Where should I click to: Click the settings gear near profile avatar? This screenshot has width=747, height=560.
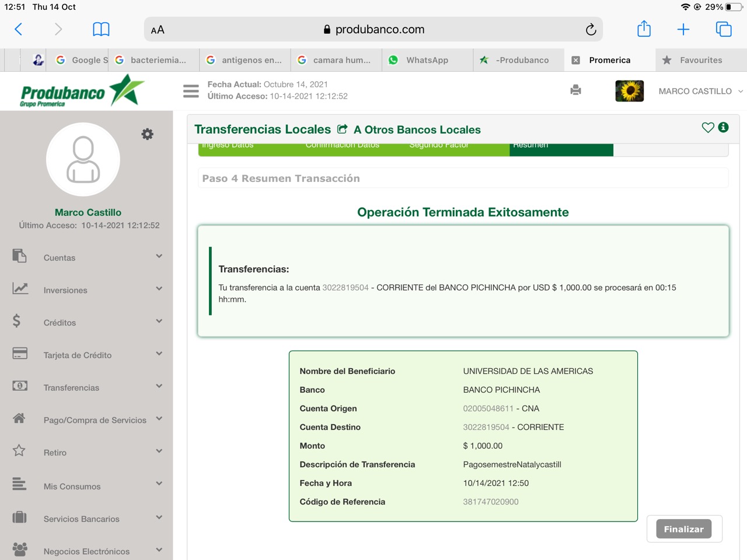(x=148, y=134)
